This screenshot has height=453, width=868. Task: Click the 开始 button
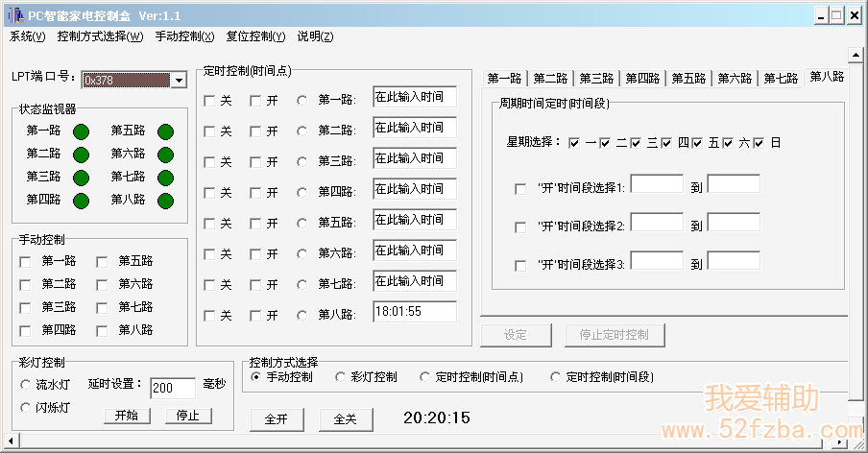[x=128, y=416]
